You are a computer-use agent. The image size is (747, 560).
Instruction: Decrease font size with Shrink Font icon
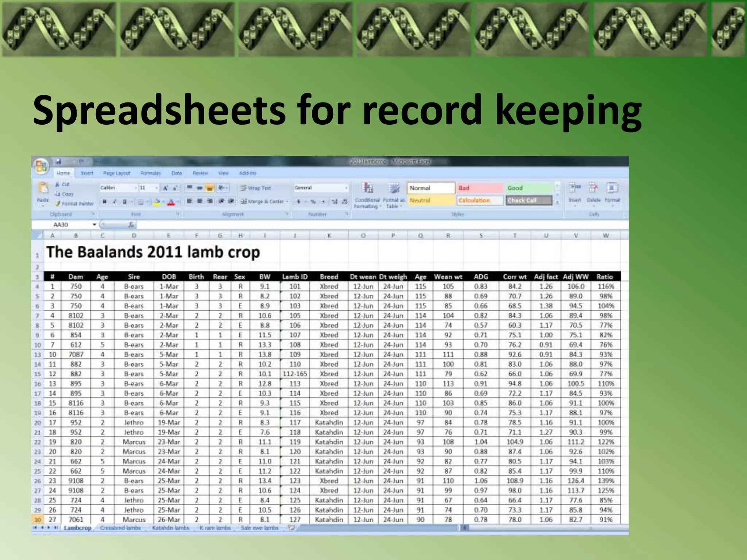[x=175, y=188]
